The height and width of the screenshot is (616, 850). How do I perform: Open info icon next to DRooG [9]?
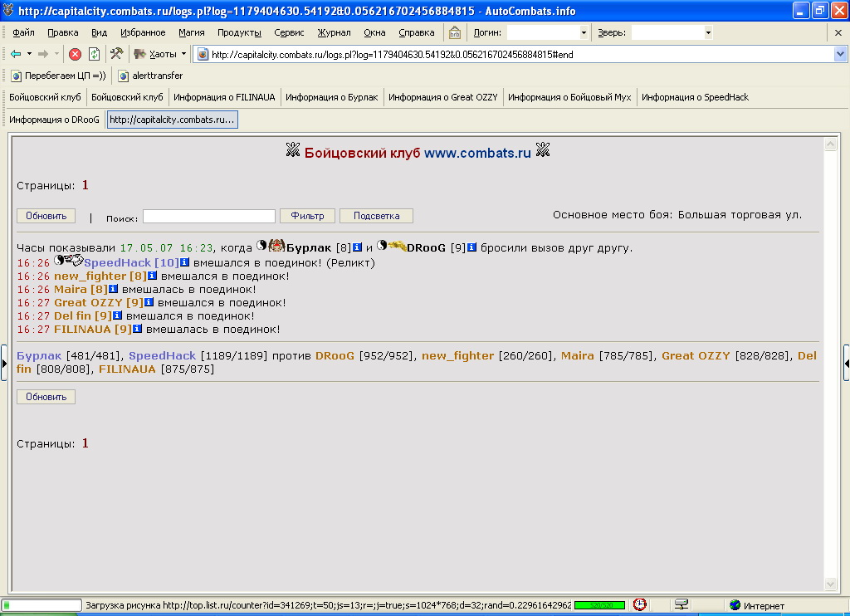[472, 247]
